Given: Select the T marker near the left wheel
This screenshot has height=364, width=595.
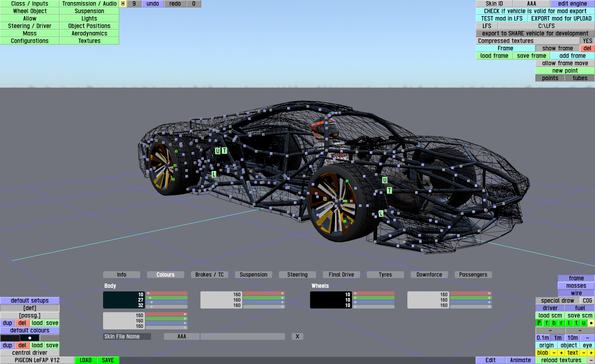Looking at the screenshot, I should [x=224, y=151].
